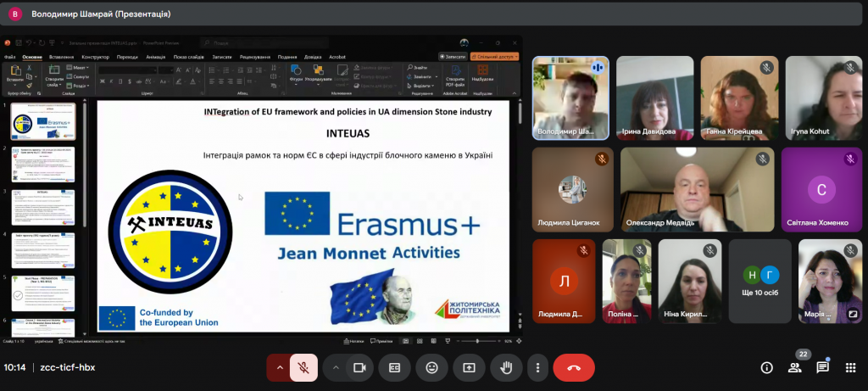
Task: Click the numbered list icon
Action: (225, 70)
